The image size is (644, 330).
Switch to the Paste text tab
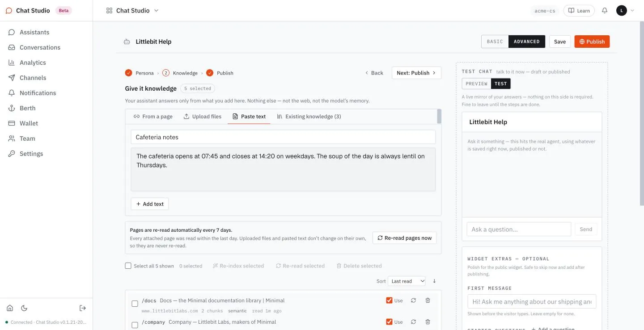pos(249,117)
